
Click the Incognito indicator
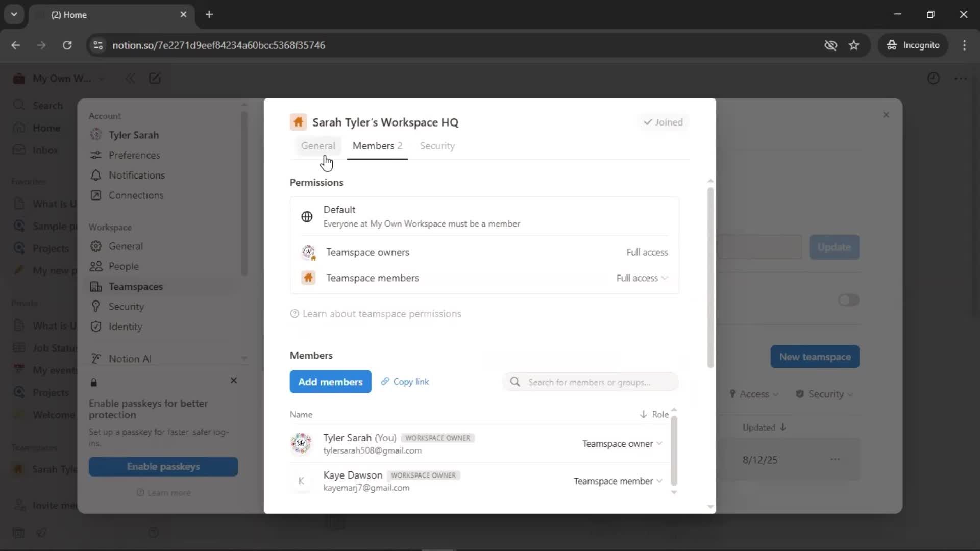913,45
